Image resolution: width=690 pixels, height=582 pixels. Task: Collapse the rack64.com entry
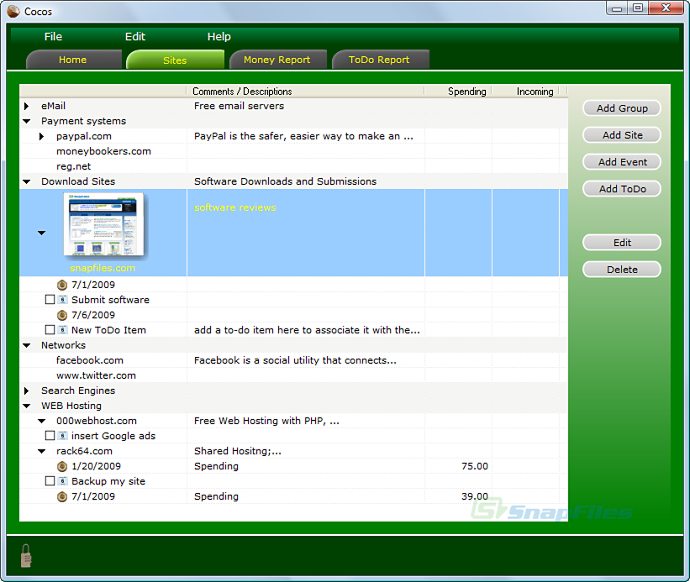tap(41, 451)
